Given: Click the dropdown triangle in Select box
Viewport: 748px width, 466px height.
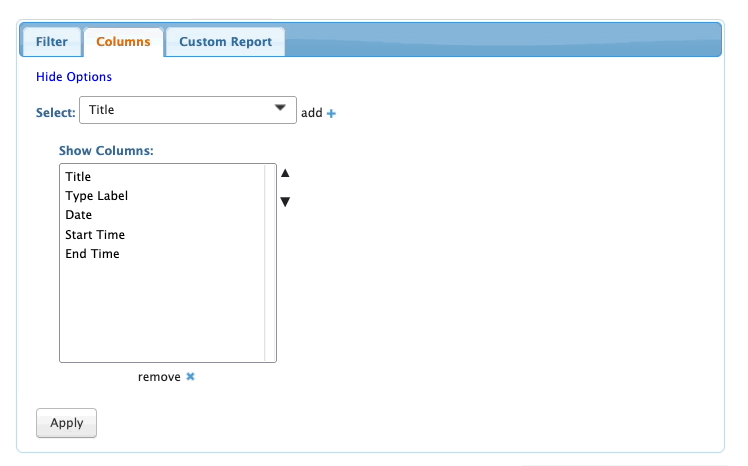Looking at the screenshot, I should 280,109.
